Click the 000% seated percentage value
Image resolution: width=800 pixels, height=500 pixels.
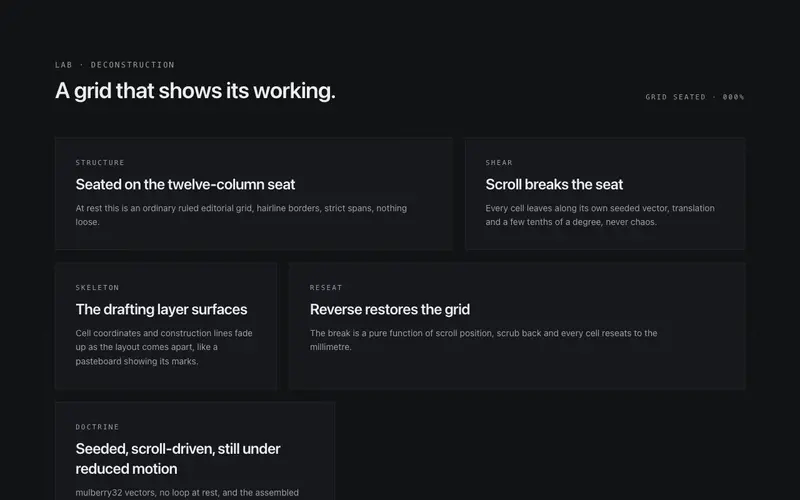(734, 97)
